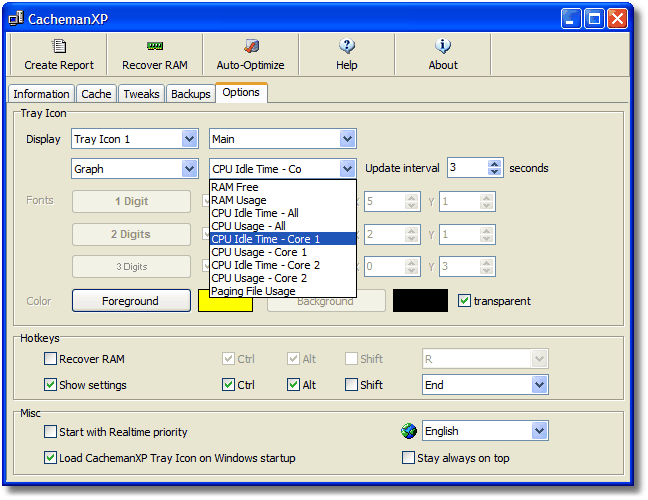Switch to the Cache tab
The image size is (648, 500).
point(96,94)
